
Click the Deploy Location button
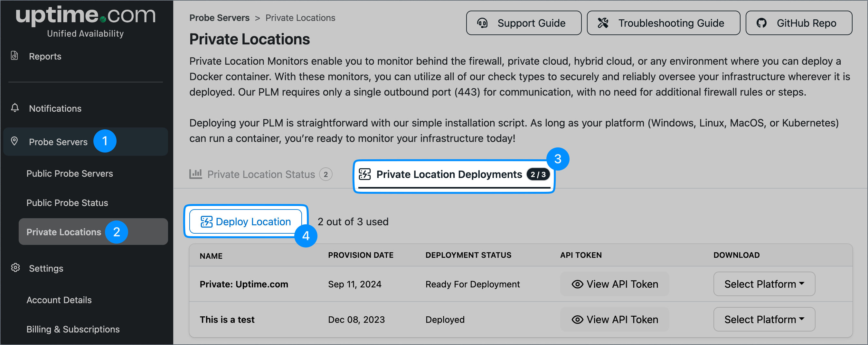(245, 221)
